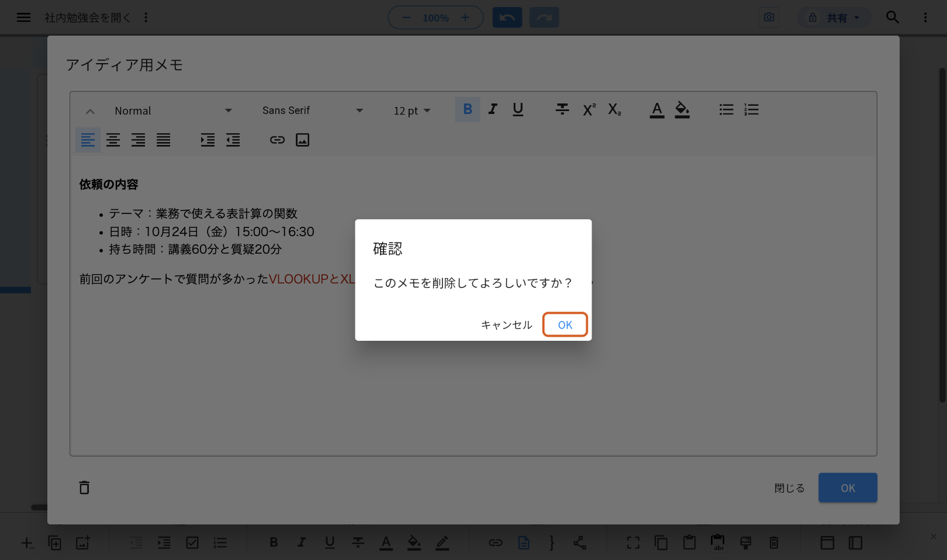Click the relationship connector icon in the bottom toolbar

(x=580, y=543)
